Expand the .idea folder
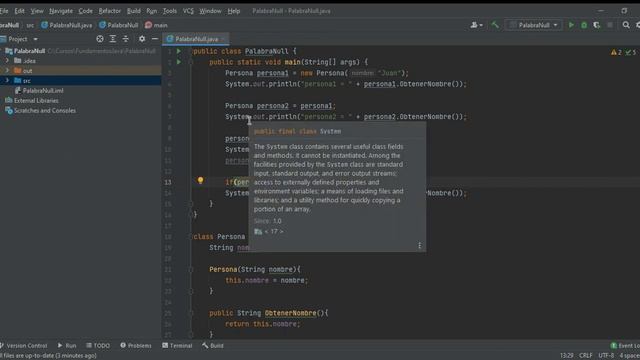 7,61
